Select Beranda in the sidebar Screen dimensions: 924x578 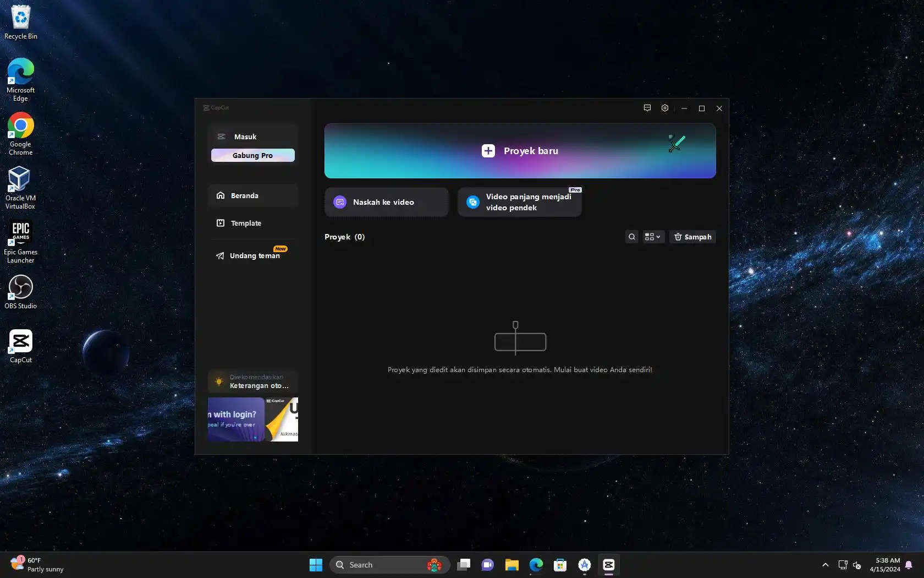tap(253, 195)
